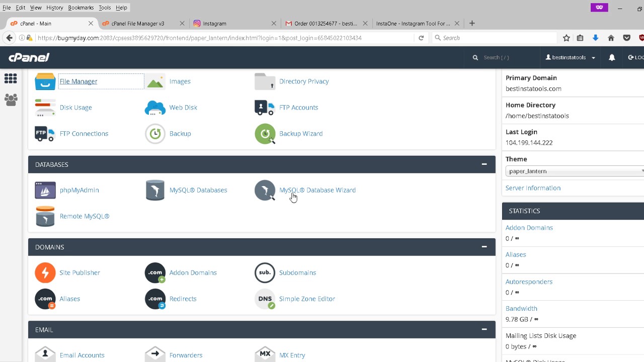
Task: Open the Tools menu
Action: 105,8
